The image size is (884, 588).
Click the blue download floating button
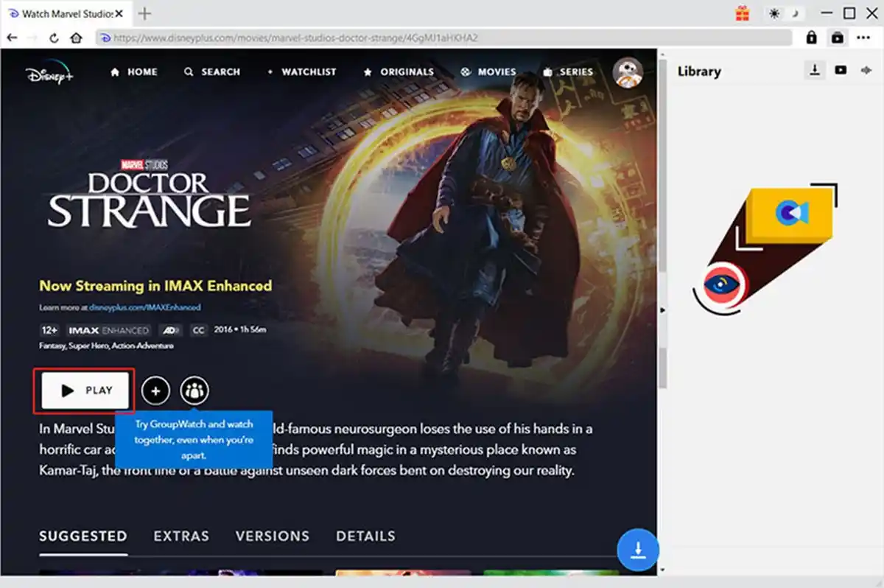pyautogui.click(x=638, y=550)
